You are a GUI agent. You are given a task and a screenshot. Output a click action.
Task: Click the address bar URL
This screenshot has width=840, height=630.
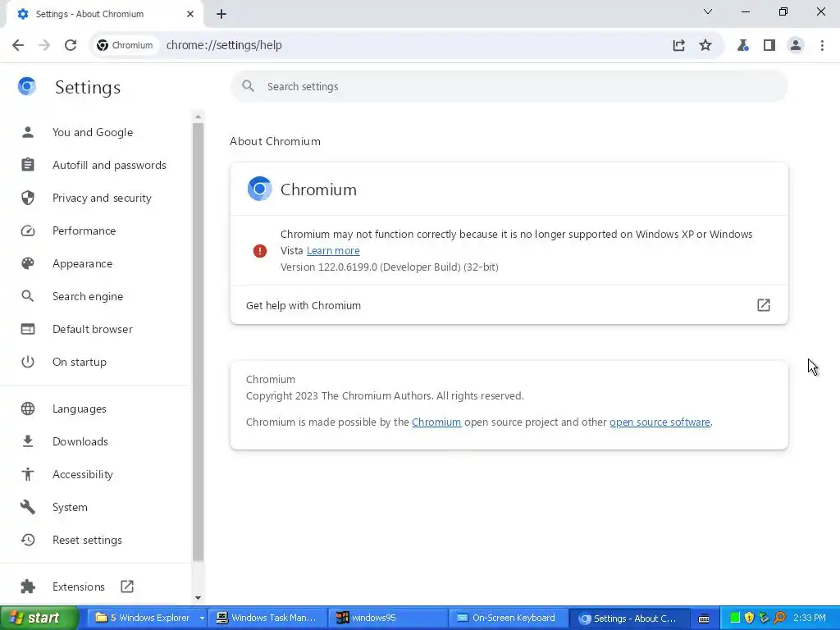[x=224, y=45]
